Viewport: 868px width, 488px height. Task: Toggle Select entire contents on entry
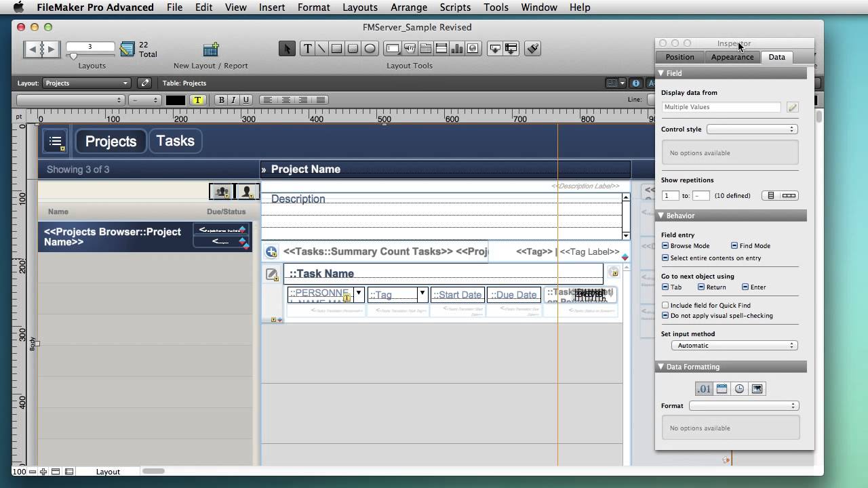pos(665,258)
